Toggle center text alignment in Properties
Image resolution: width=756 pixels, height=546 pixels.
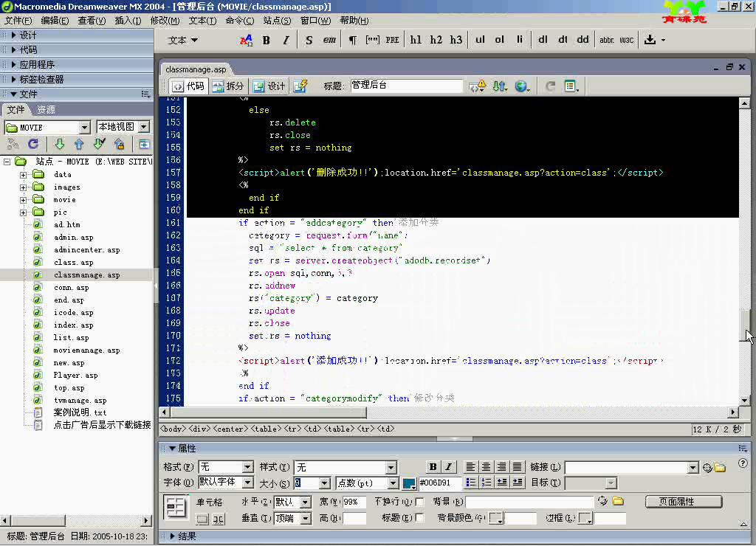486,466
